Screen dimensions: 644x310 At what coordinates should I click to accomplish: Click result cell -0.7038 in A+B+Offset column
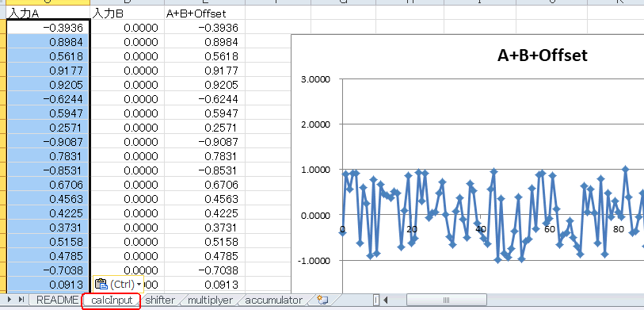point(204,270)
